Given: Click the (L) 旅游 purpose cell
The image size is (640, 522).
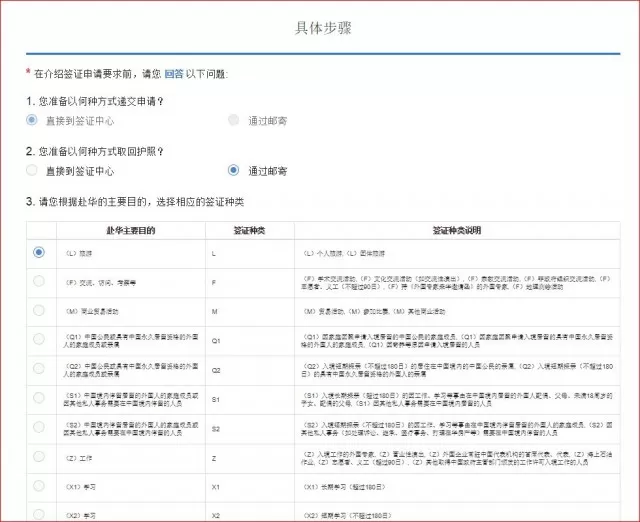Looking at the screenshot, I should 131,254.
